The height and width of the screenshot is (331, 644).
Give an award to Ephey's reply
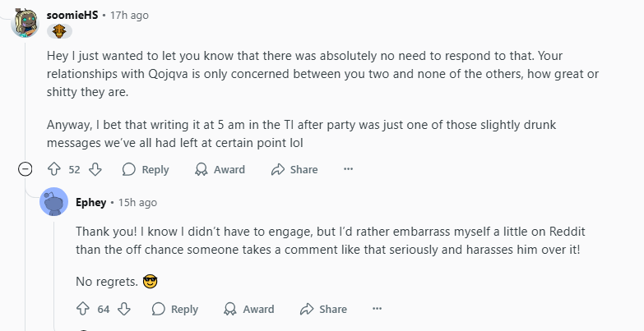click(249, 309)
